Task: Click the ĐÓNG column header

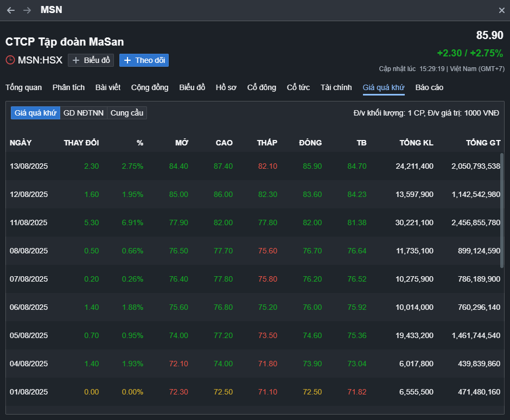Action: [310, 143]
